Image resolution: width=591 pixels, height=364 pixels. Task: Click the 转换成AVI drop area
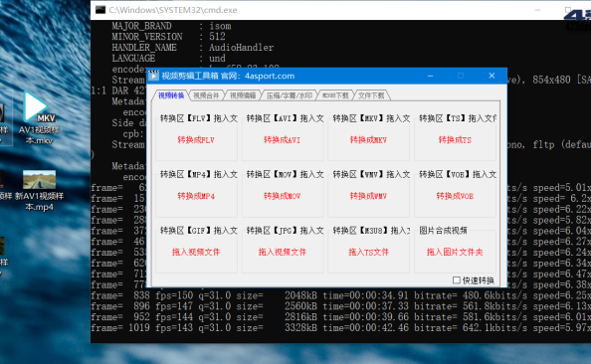pos(283,140)
